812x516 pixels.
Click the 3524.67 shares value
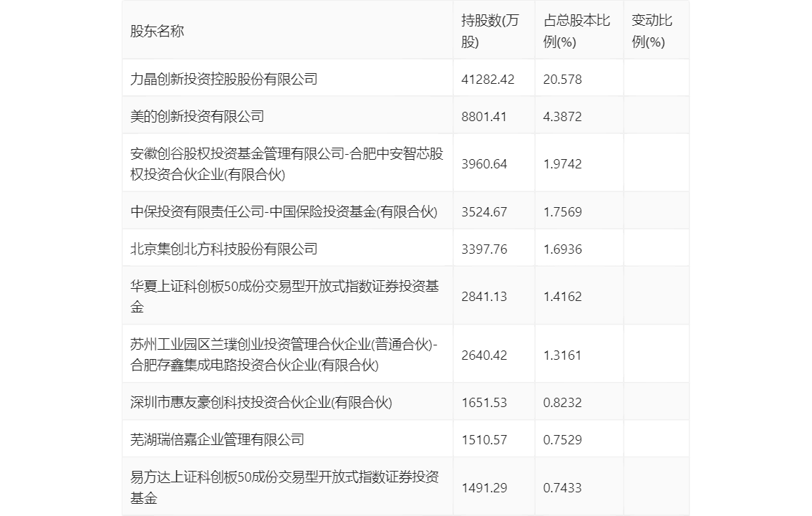coord(483,212)
